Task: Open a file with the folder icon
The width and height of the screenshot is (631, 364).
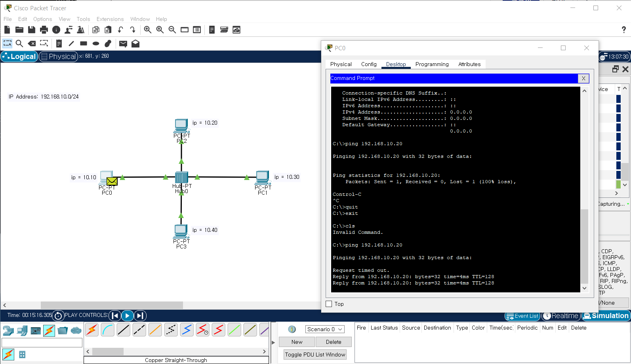Action: pos(19,30)
